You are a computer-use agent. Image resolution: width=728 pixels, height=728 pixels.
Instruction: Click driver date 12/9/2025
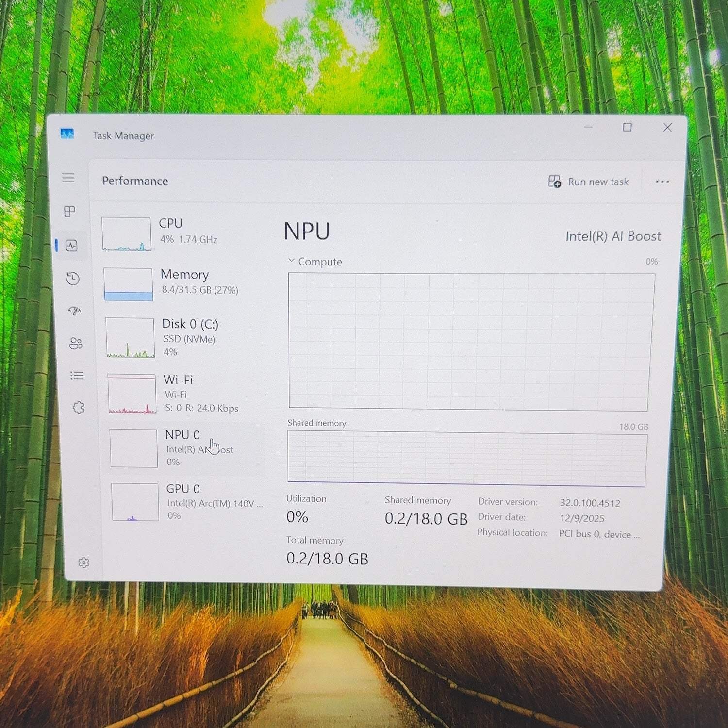582,518
